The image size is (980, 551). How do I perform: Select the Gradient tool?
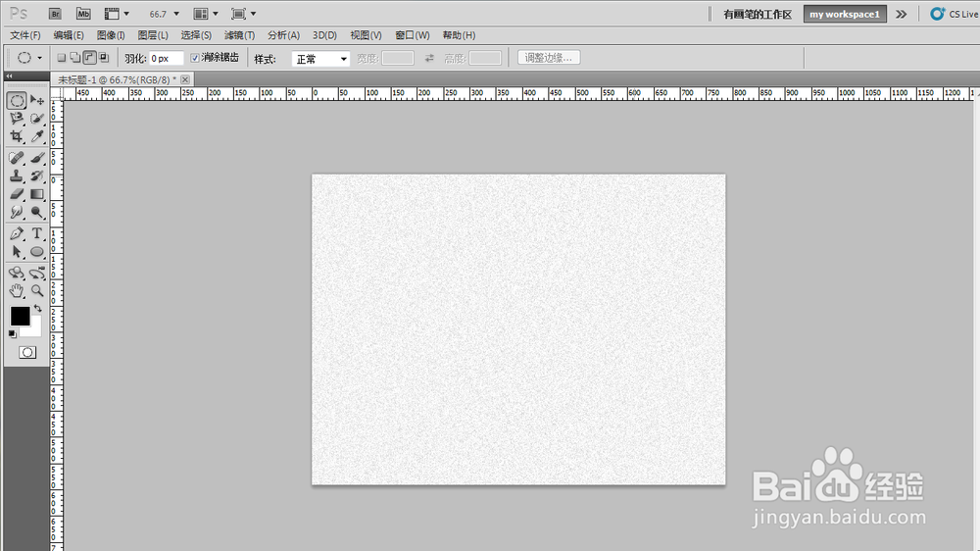(x=37, y=194)
